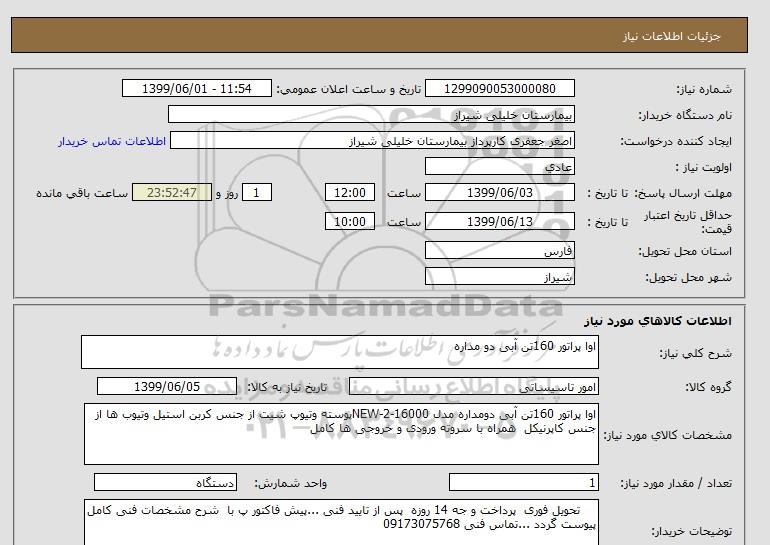Viewport: 770px width, 545px height.
Task: Click the label توضیحات خریدار
Action: point(691,531)
